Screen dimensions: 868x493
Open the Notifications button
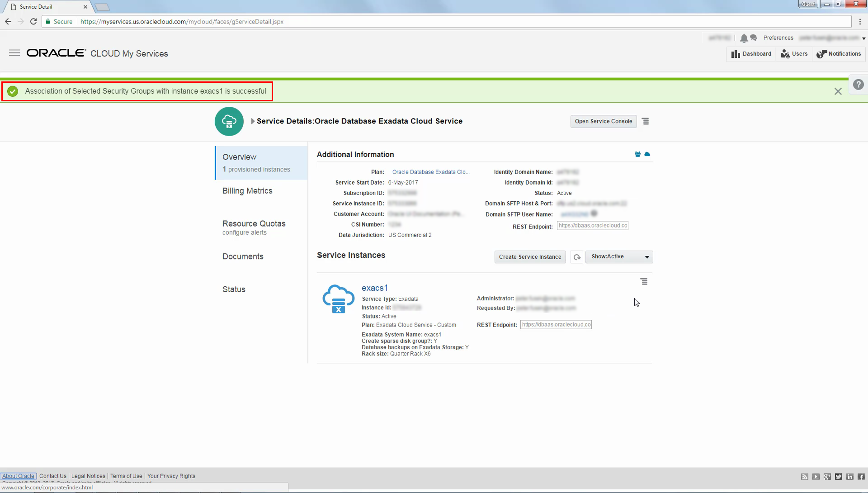(839, 54)
